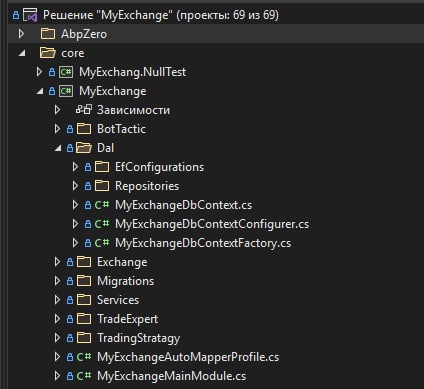Select the Services folder label

(118, 300)
